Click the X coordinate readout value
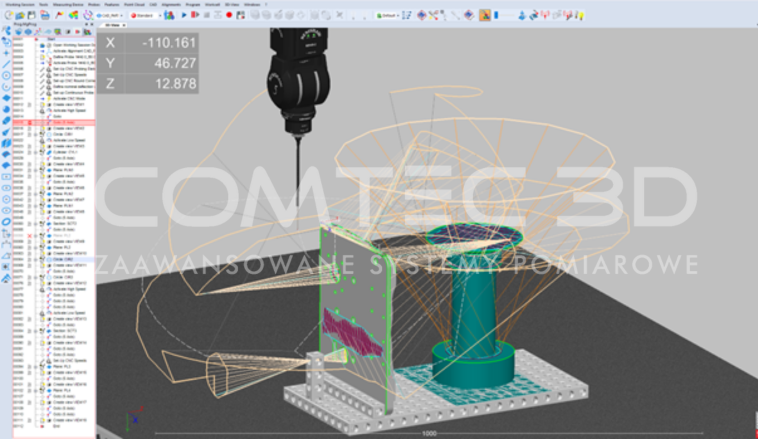The width and height of the screenshot is (758, 439). tap(160, 44)
